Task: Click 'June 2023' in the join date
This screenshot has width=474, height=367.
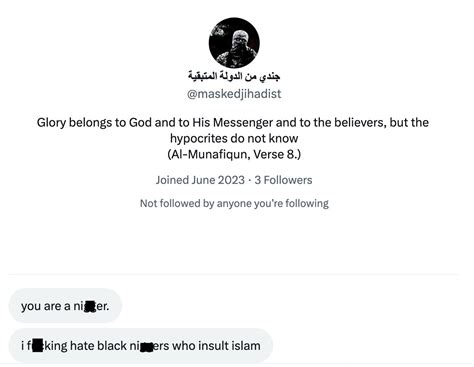Action: pyautogui.click(x=218, y=180)
